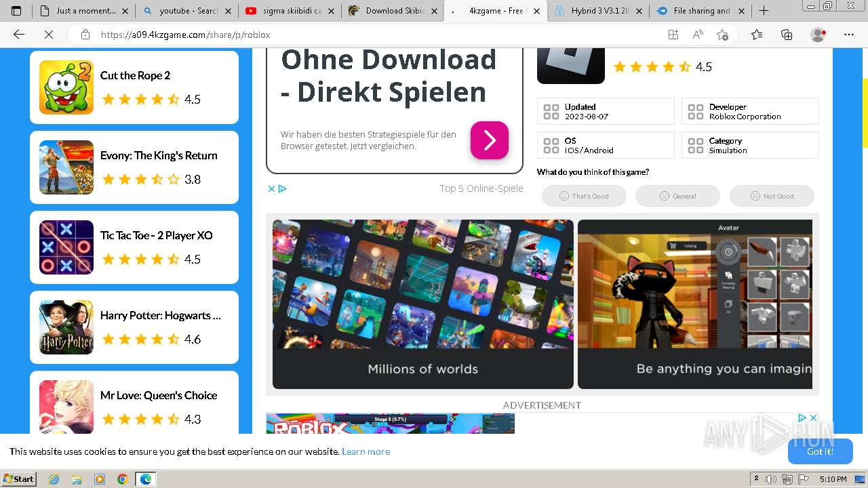
Task: Open the Windows Start button
Action: (19, 479)
